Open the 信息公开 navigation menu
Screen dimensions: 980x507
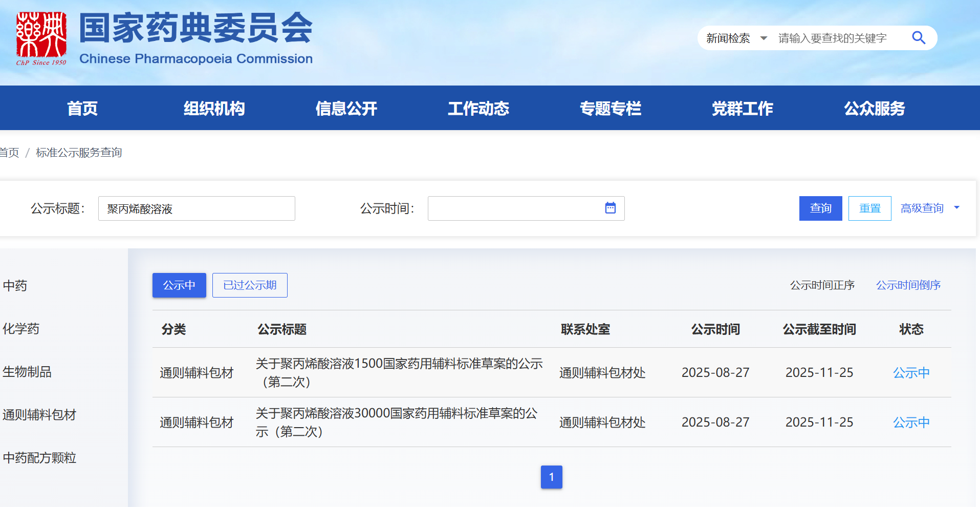pyautogui.click(x=346, y=109)
